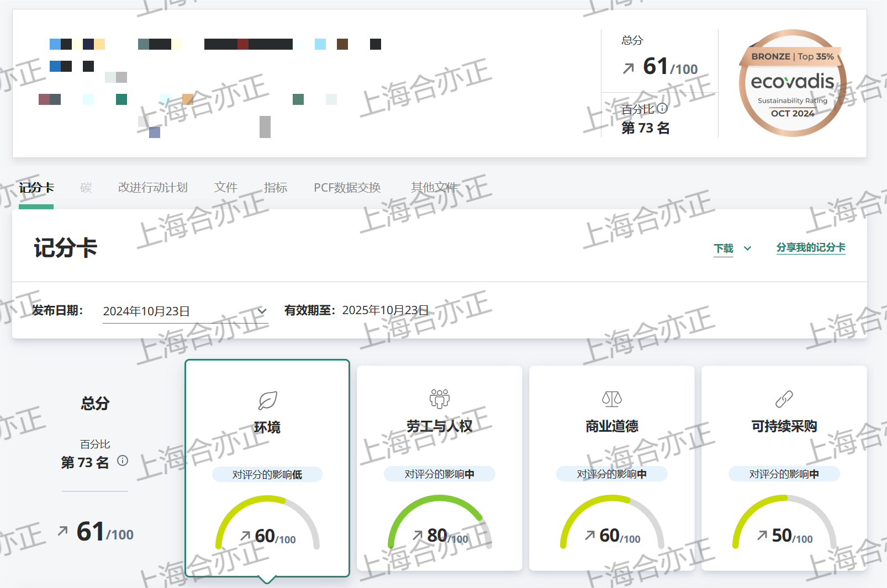Expand the 下载 dropdown chevron
Screen dimensions: 887x588
747,248
